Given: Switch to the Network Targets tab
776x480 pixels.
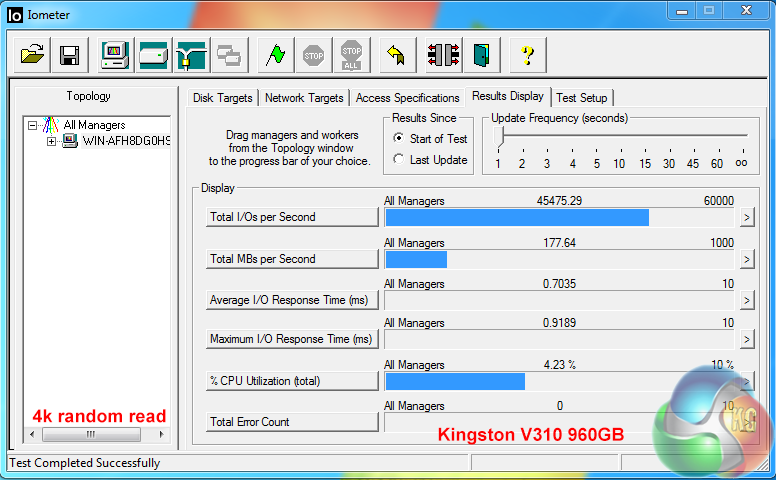Looking at the screenshot, I should pos(304,97).
